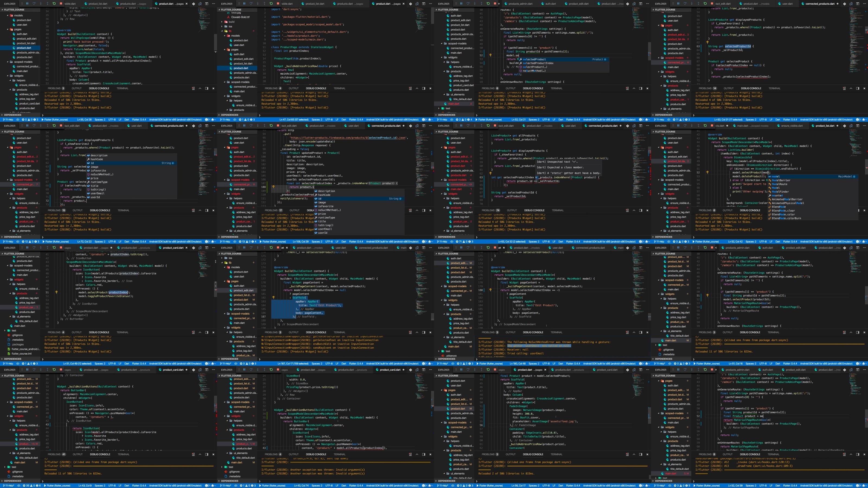Screen dimensions: 868x488
Task: Click the lightbulb beside line 108
Action: pyautogui.click(x=273, y=187)
